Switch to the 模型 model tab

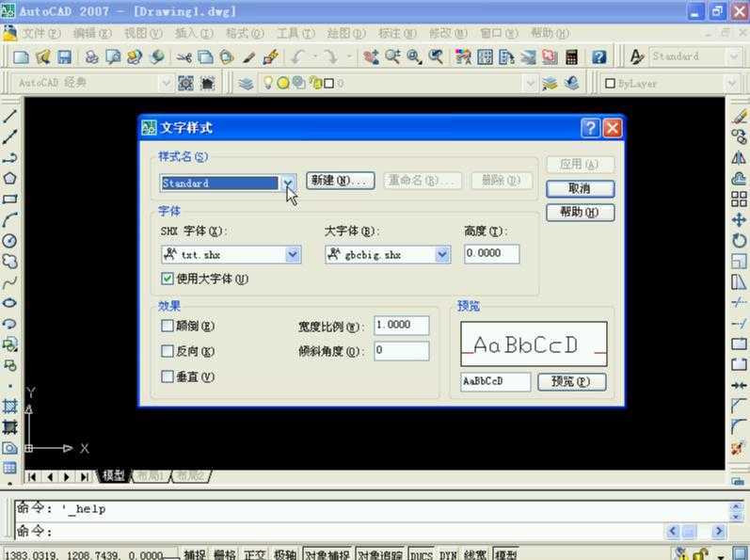tap(113, 475)
